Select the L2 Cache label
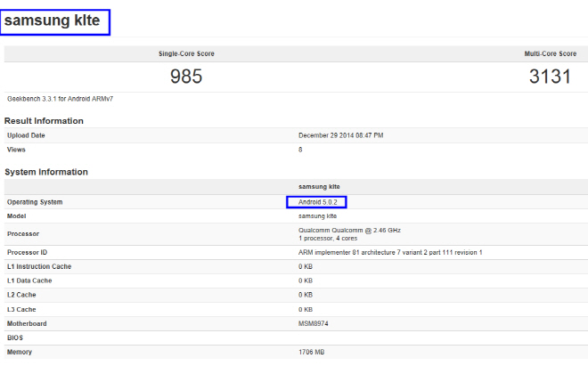 pyautogui.click(x=21, y=295)
